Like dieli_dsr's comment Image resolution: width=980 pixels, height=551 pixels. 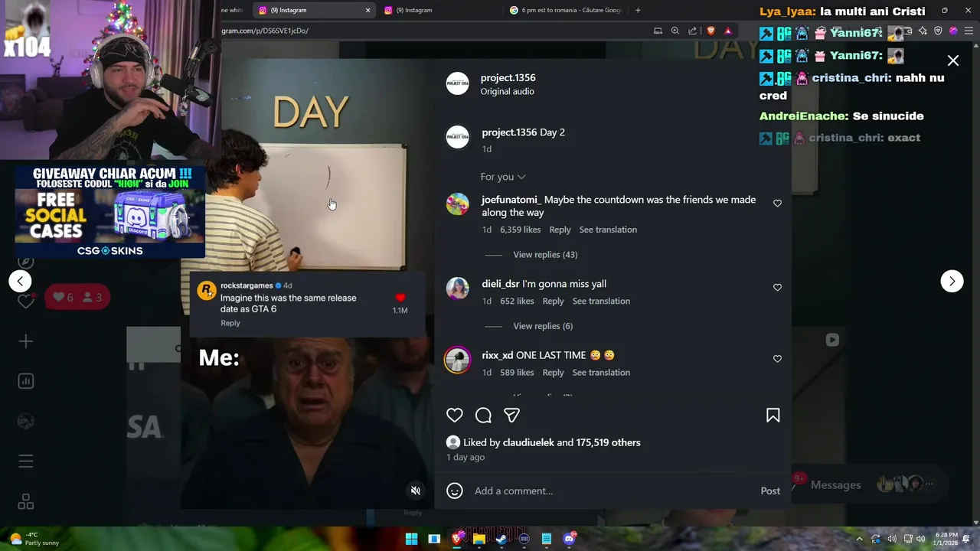pyautogui.click(x=777, y=288)
